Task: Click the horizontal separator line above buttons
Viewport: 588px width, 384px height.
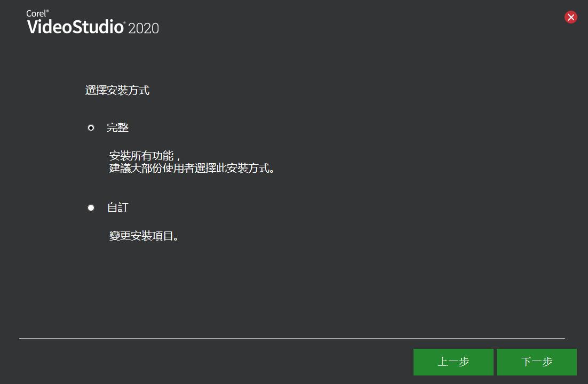Action: pyautogui.click(x=292, y=338)
